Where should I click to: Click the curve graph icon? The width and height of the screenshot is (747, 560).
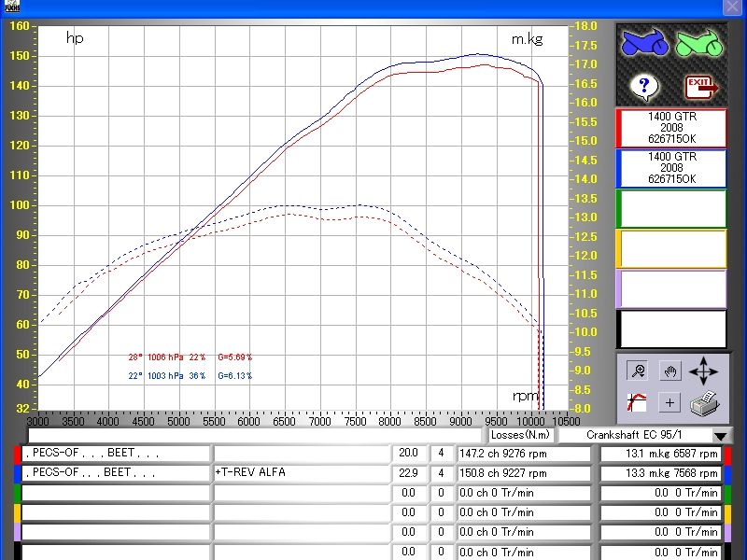coord(637,403)
